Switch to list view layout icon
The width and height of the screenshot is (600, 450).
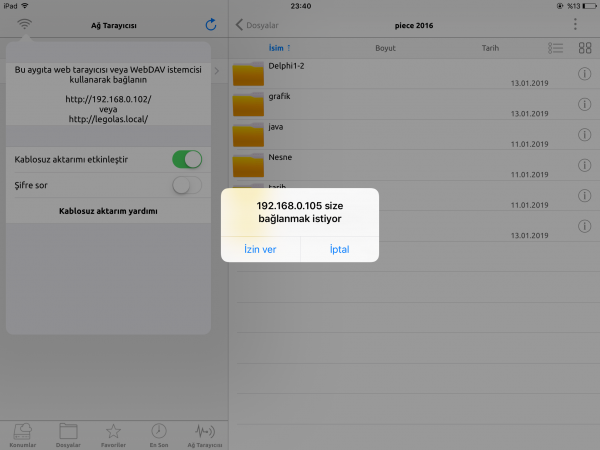pos(556,48)
